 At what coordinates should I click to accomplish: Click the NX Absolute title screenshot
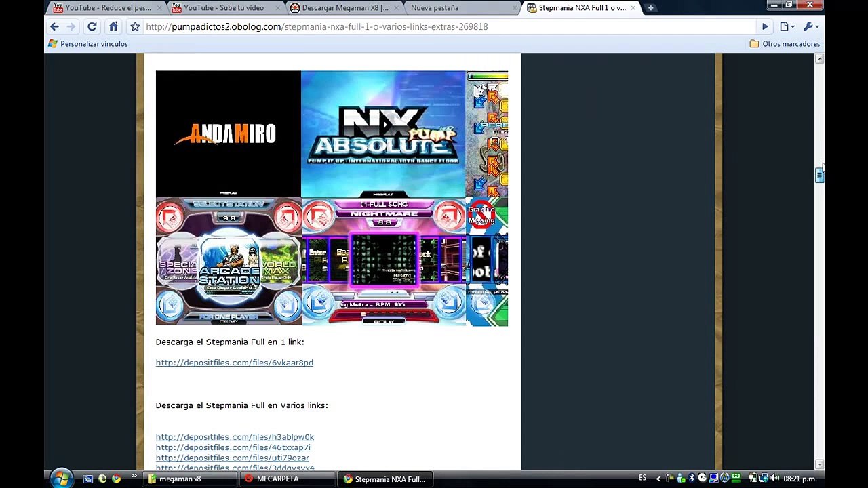(383, 134)
